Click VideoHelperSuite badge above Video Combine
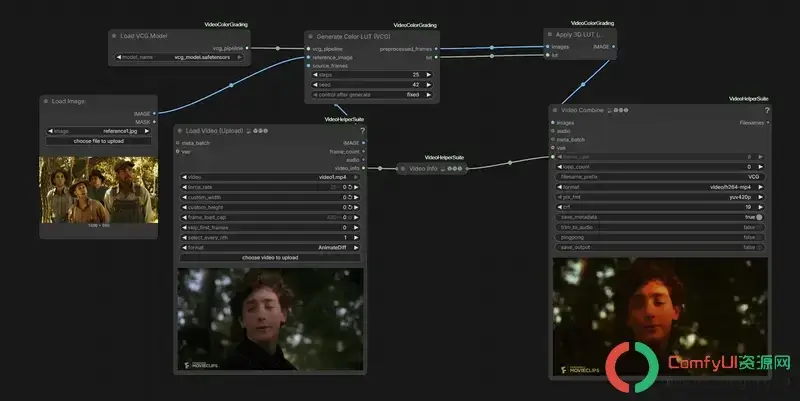800x401 pixels. [x=748, y=99]
